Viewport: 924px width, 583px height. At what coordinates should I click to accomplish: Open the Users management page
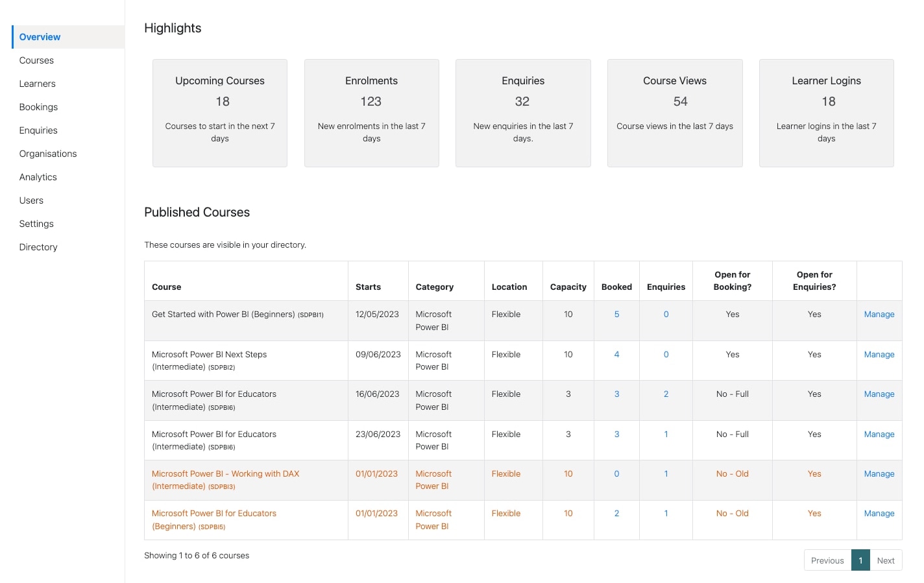tap(31, 200)
